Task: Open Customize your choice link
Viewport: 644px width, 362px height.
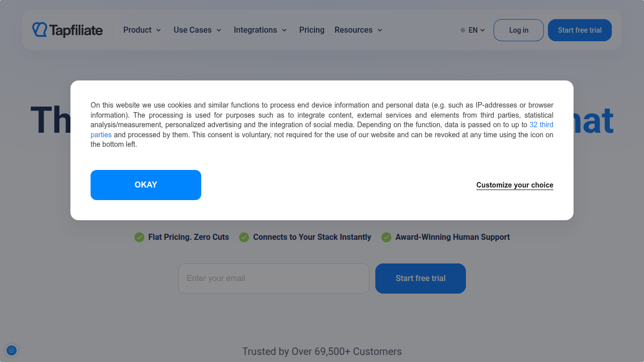Action: (x=515, y=185)
